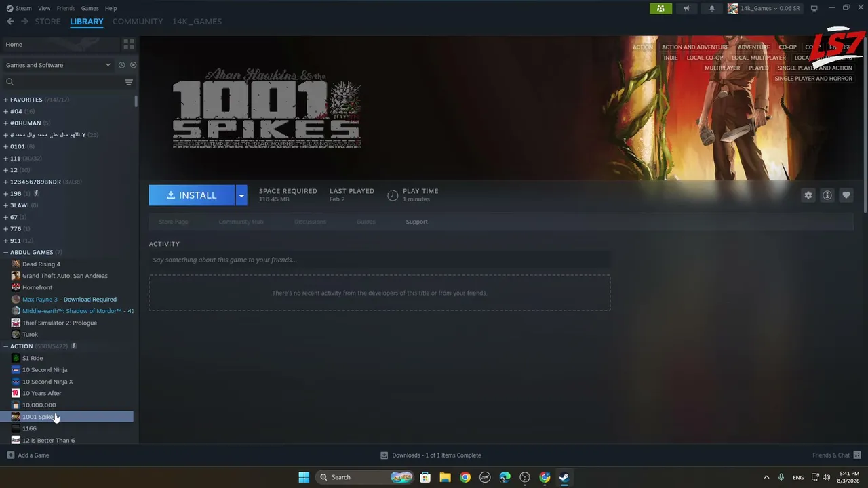Collapse the ACTION collection

[6, 346]
